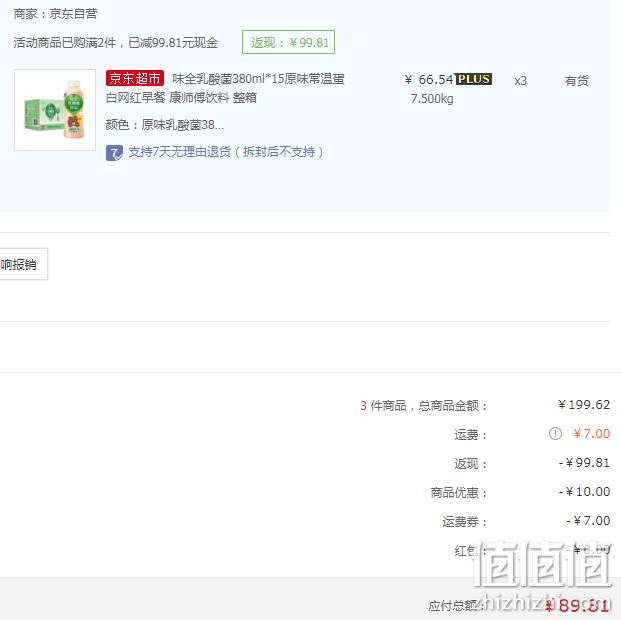This screenshot has height=620, width=621.
Task: Select the 运费： label
Action: pyautogui.click(x=471, y=435)
